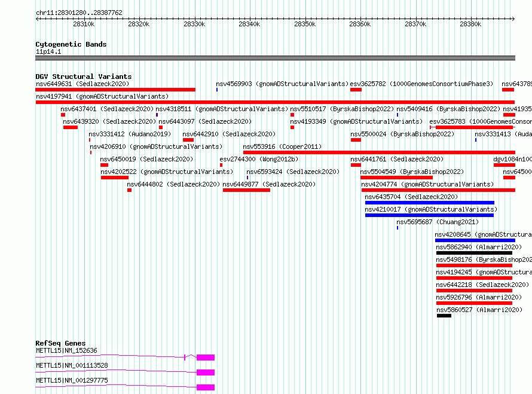Screen dimensions: 532x394
Task: Open nsv5860527 (Almarri2020) variant
Action: (x=479, y=310)
